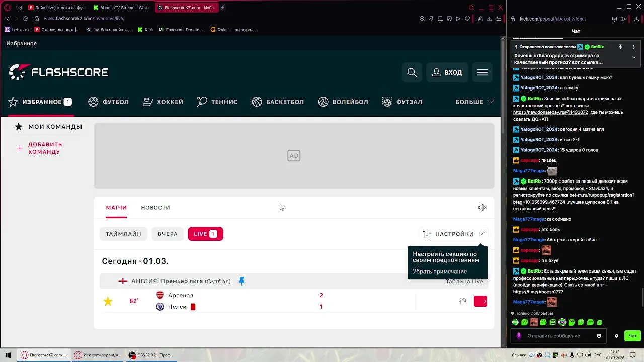Click the browser back arrow
644x362 pixels.
(x=8, y=19)
